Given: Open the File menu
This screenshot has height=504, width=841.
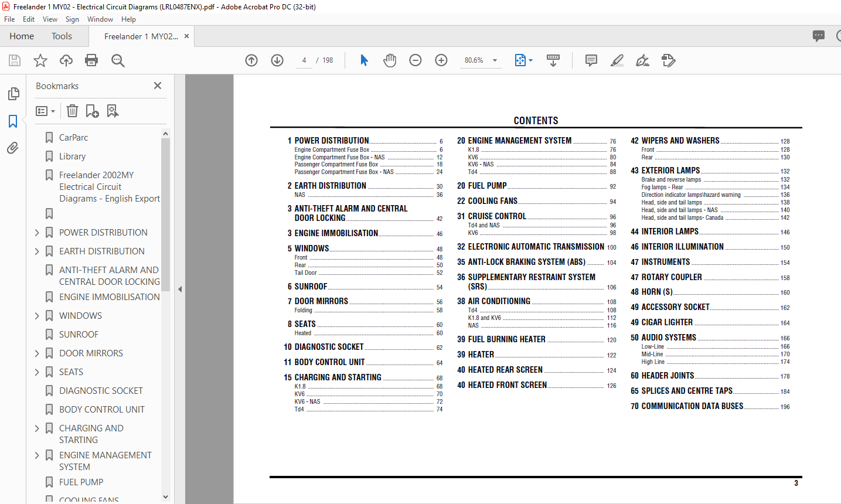Looking at the screenshot, I should 9,19.
